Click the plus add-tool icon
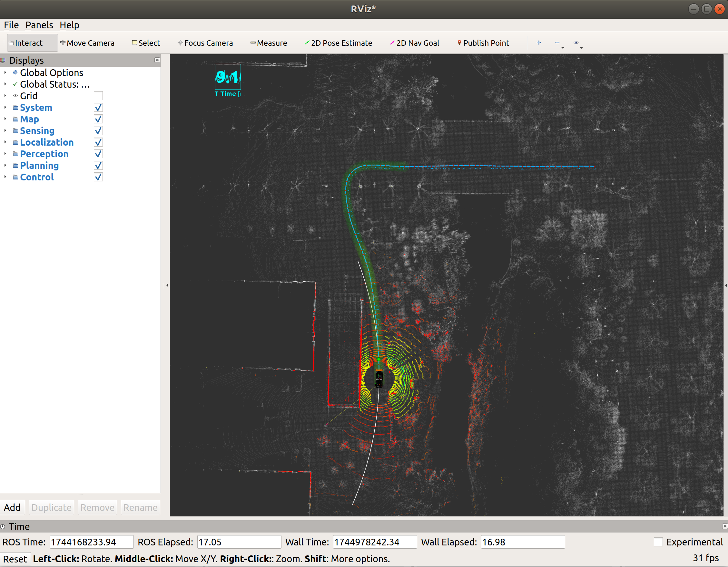Screen dimensions: 728x567 tap(538, 43)
